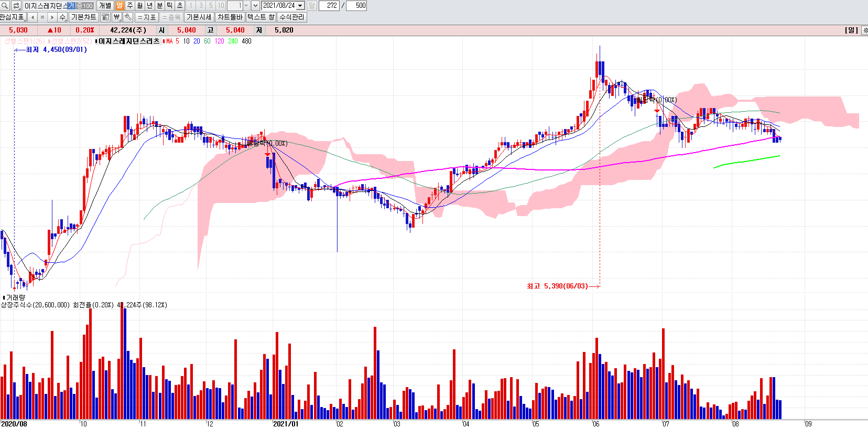Click the 당 button
The image size is (868, 428).
click(x=311, y=5)
